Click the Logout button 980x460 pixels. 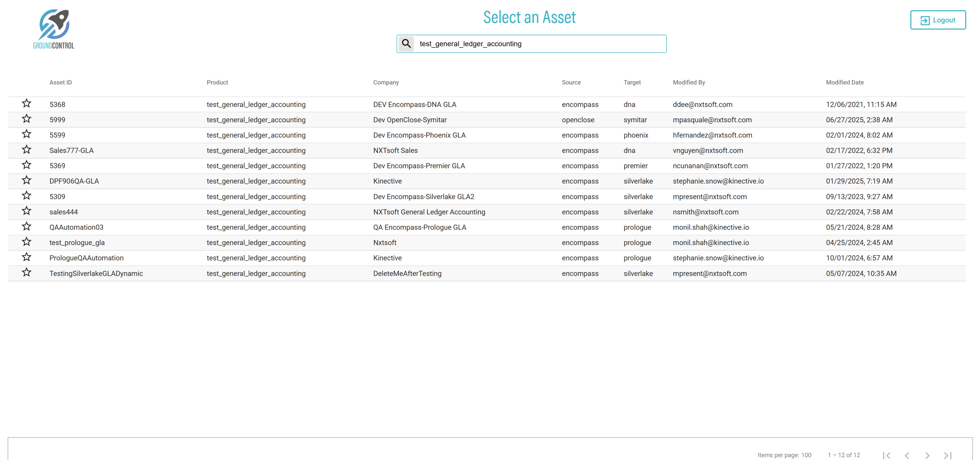pos(937,20)
